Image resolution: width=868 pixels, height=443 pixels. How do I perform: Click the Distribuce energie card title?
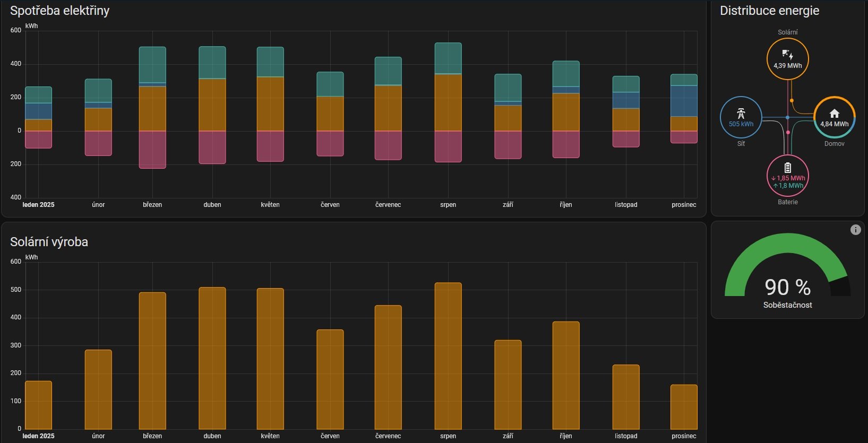click(x=769, y=11)
